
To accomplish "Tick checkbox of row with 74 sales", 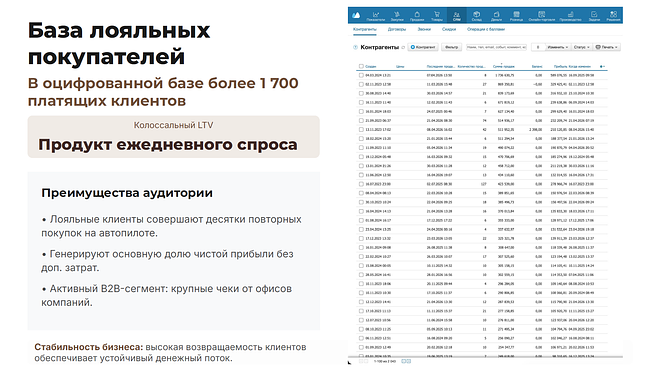I will click(x=361, y=120).
